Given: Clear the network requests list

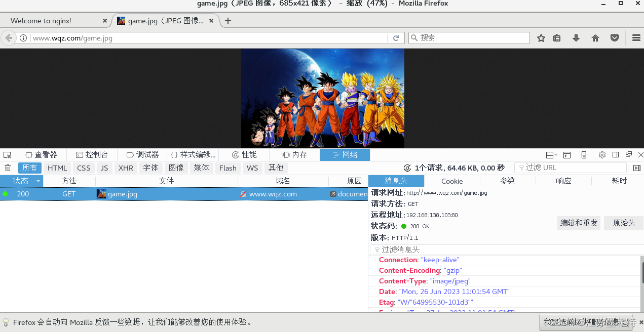Looking at the screenshot, I should (x=8, y=168).
